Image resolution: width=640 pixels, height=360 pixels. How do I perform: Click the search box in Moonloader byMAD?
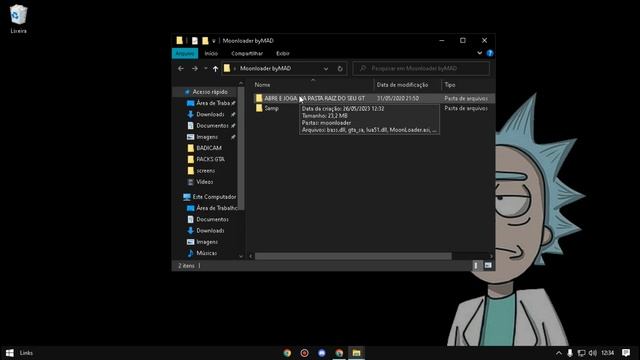tap(421, 69)
